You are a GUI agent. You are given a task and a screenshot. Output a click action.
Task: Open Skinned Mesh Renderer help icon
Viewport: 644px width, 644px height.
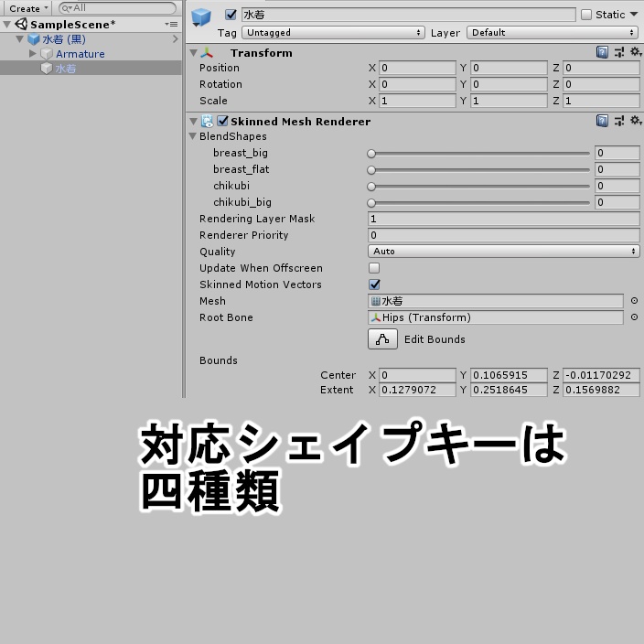pos(602,121)
